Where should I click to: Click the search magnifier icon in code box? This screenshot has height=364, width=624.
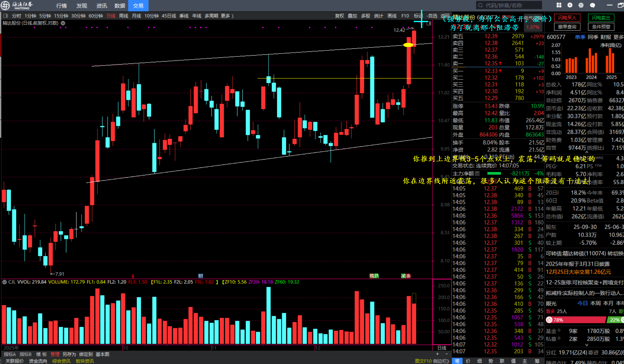480,5
